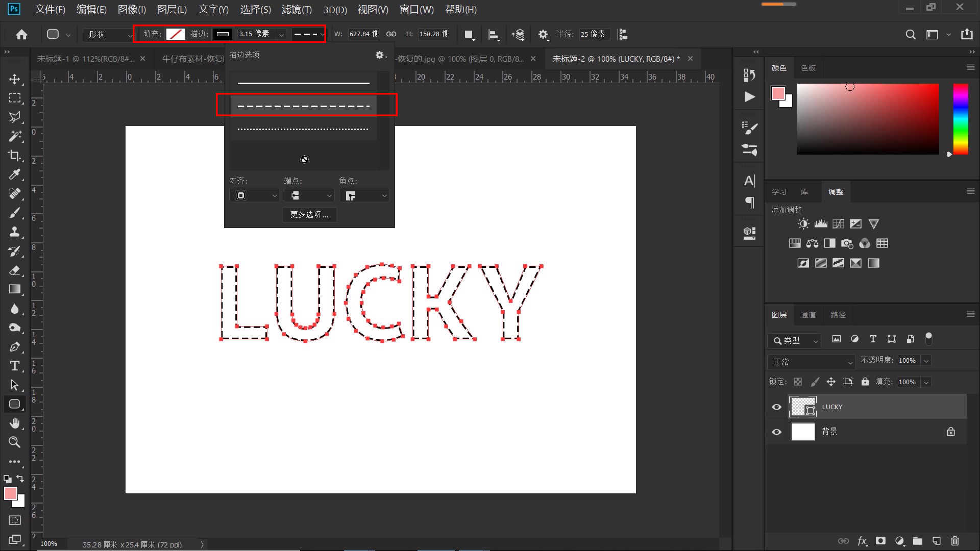Screen dimensions: 980x551
Task: Select the Crop tool
Action: [14, 155]
